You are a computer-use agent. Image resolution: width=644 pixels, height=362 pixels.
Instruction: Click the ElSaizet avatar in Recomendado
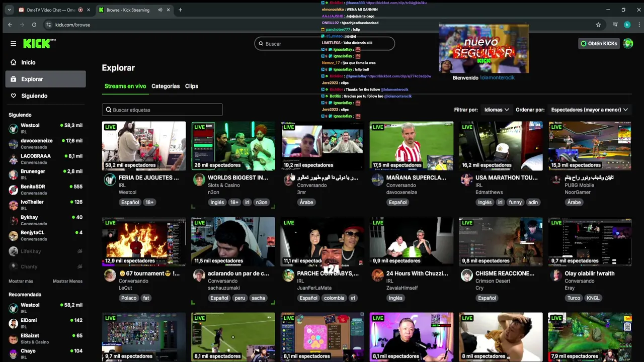pos(14,338)
